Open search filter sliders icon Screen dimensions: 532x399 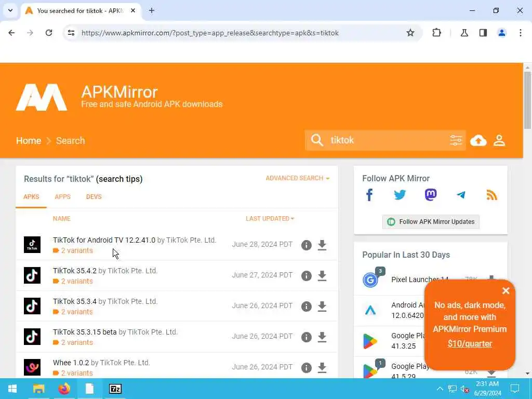(x=456, y=140)
